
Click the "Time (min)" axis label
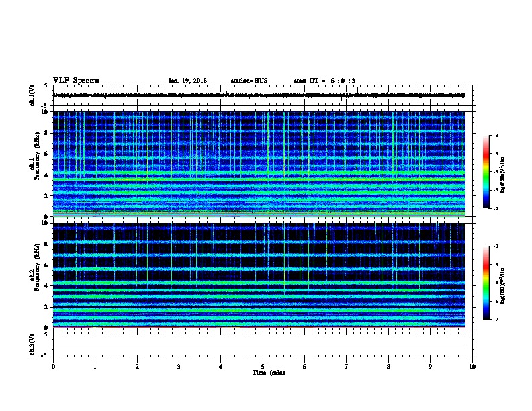pyautogui.click(x=269, y=373)
